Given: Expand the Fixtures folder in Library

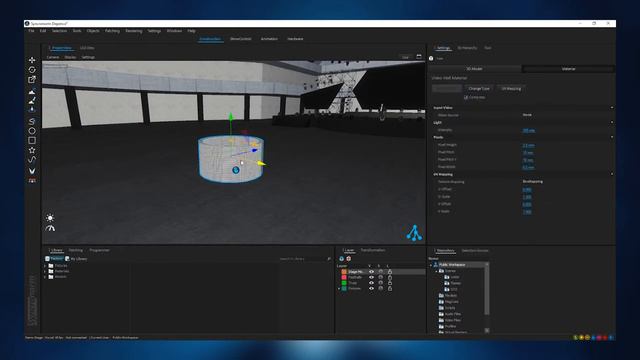Looking at the screenshot, I should (x=45, y=266).
